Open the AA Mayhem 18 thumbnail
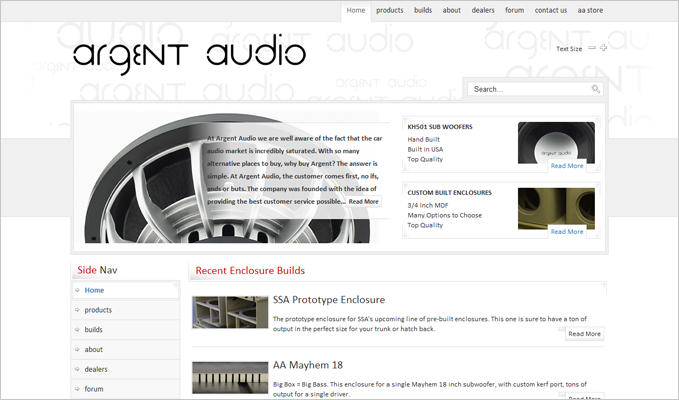679x400 pixels. (x=230, y=377)
